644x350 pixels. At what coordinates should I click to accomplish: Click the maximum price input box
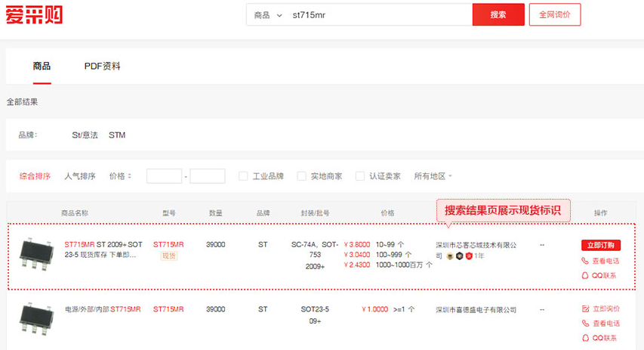pos(208,176)
